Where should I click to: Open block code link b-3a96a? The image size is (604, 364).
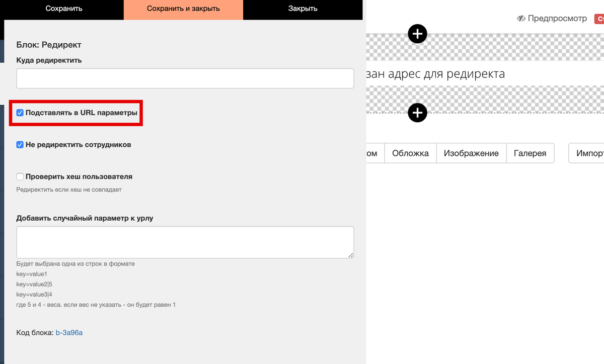point(69,332)
